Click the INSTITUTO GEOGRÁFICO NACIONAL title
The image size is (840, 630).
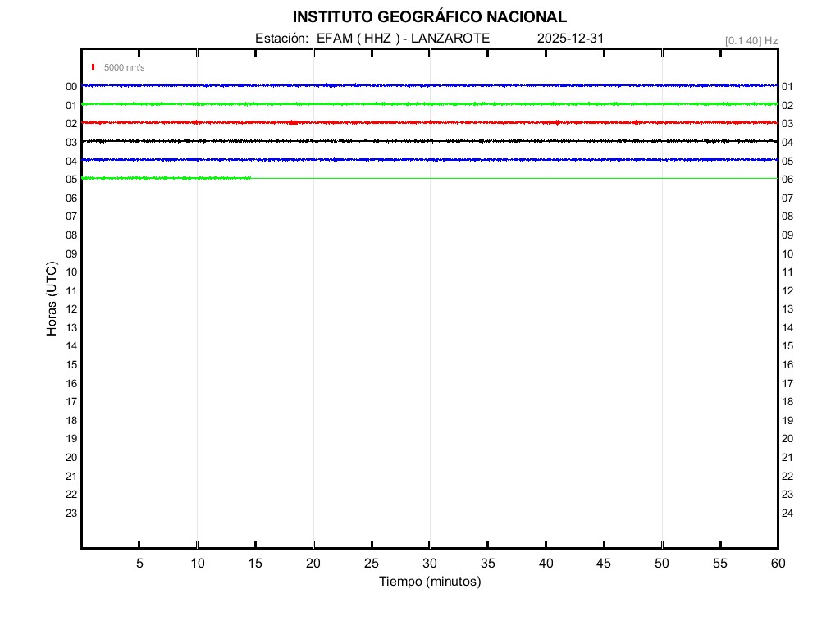click(x=429, y=17)
